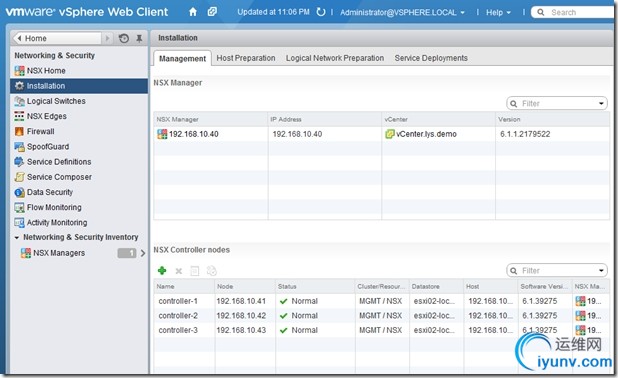The height and width of the screenshot is (378, 618).
Task: Open the navigation history clock icon
Action: point(124,38)
